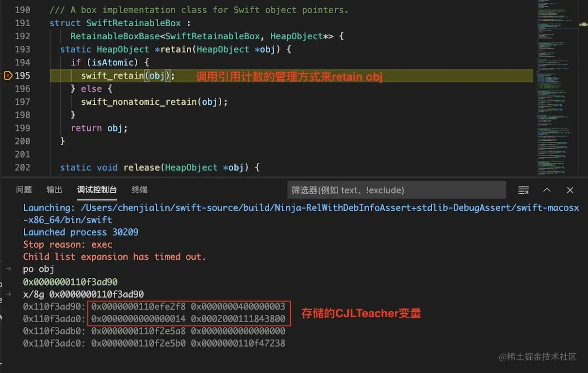588x373 pixels.
Task: Open the 输出 panel tab
Action: pos(54,190)
